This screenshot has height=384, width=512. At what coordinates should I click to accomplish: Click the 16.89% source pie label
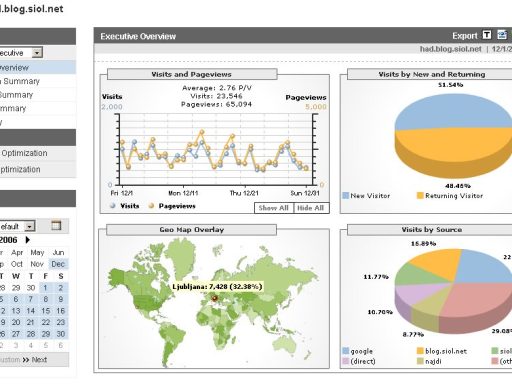pos(423,243)
